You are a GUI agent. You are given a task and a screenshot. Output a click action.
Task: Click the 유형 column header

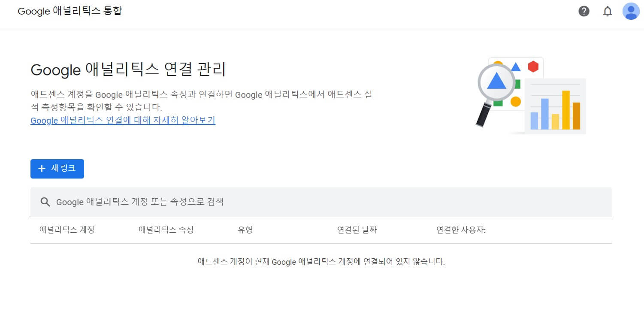(245, 230)
